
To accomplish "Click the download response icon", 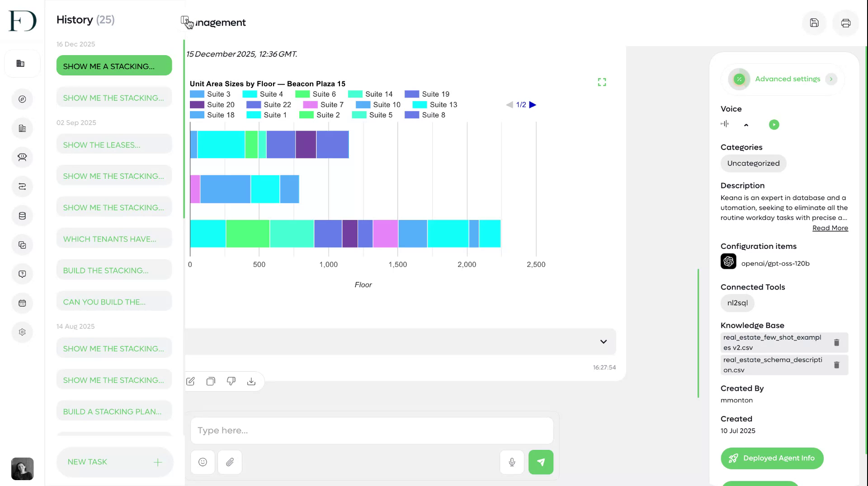I will tap(251, 381).
